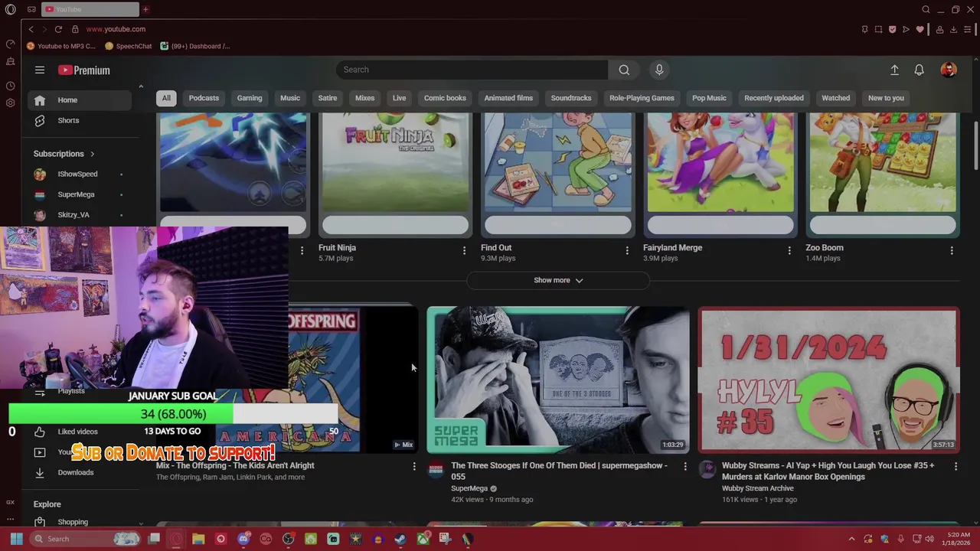Open Skitzy_VA subscription channel
The image size is (980, 551).
[x=80, y=215]
